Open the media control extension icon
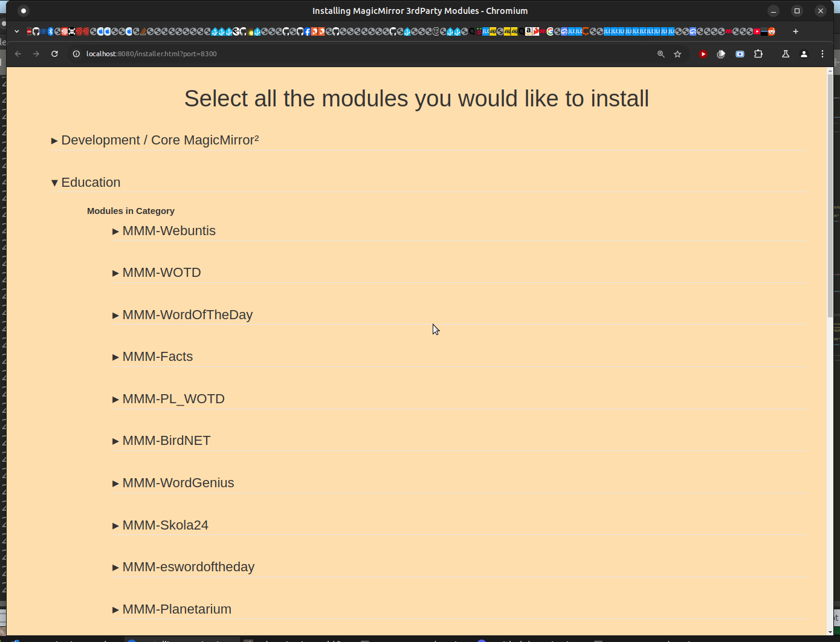 click(x=721, y=54)
